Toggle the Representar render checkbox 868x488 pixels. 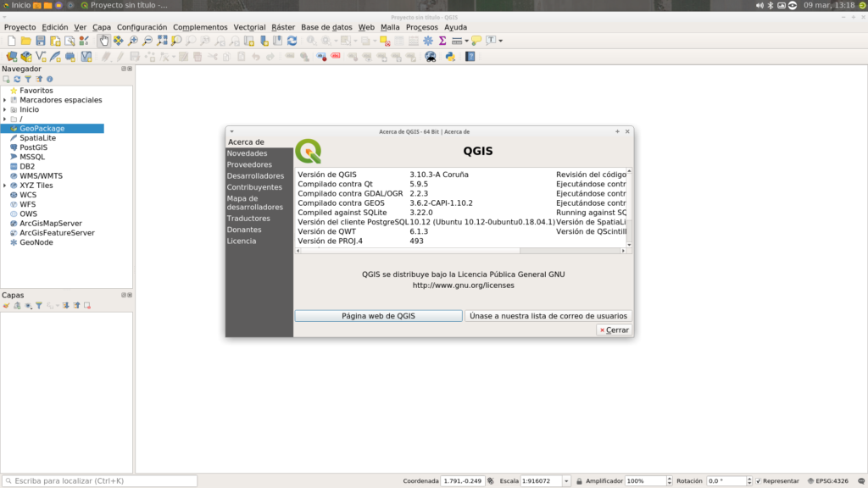759,481
